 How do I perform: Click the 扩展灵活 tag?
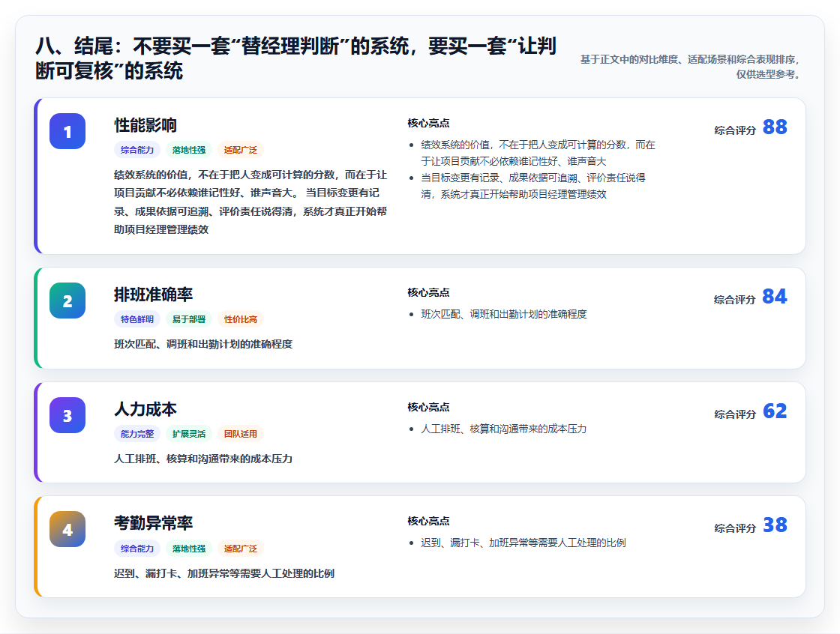[x=188, y=434]
